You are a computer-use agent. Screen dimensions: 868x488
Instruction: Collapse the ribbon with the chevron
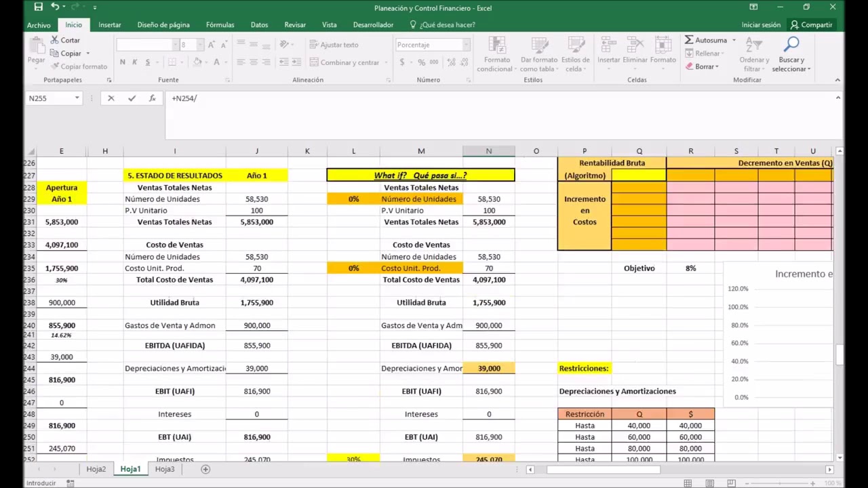[x=837, y=80]
